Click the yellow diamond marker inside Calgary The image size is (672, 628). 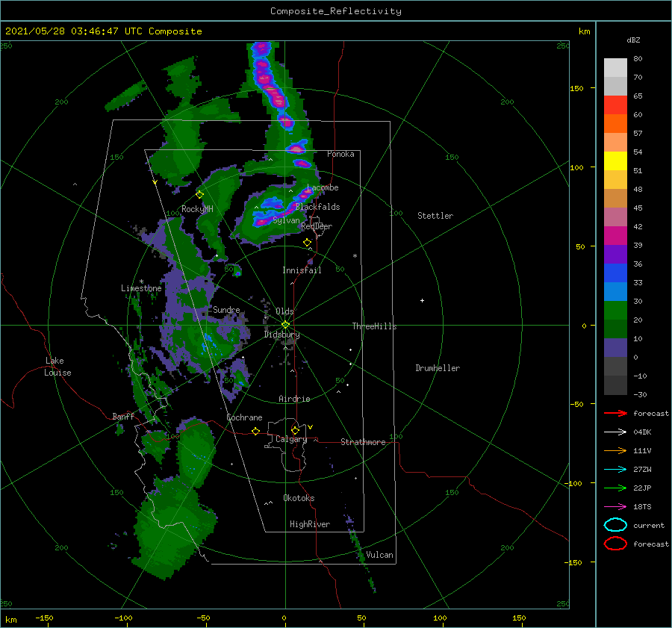pos(295,430)
